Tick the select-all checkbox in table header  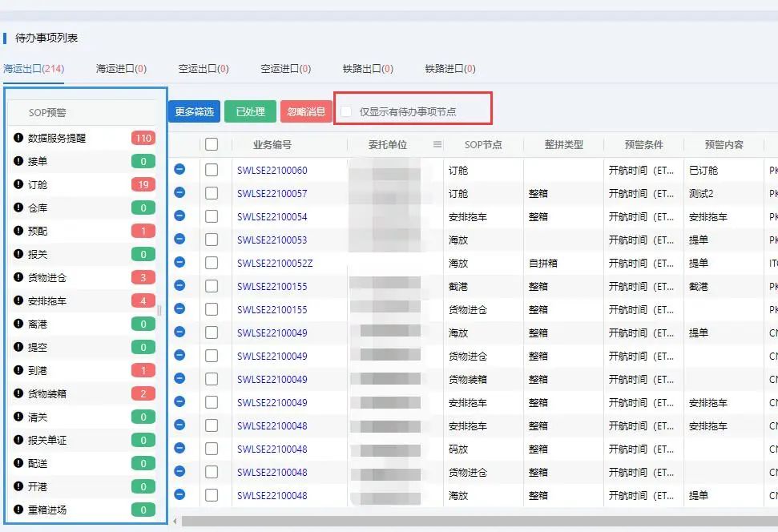(x=212, y=145)
